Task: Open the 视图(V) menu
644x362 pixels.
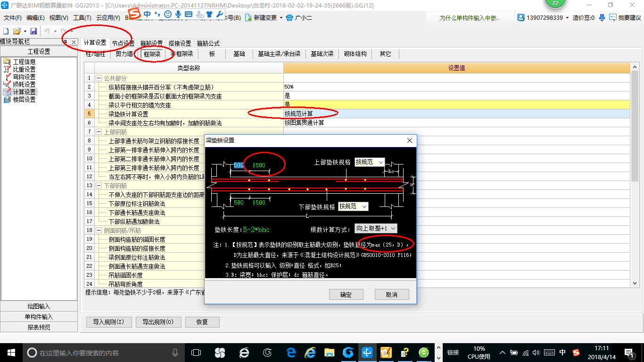Action: pos(58,18)
